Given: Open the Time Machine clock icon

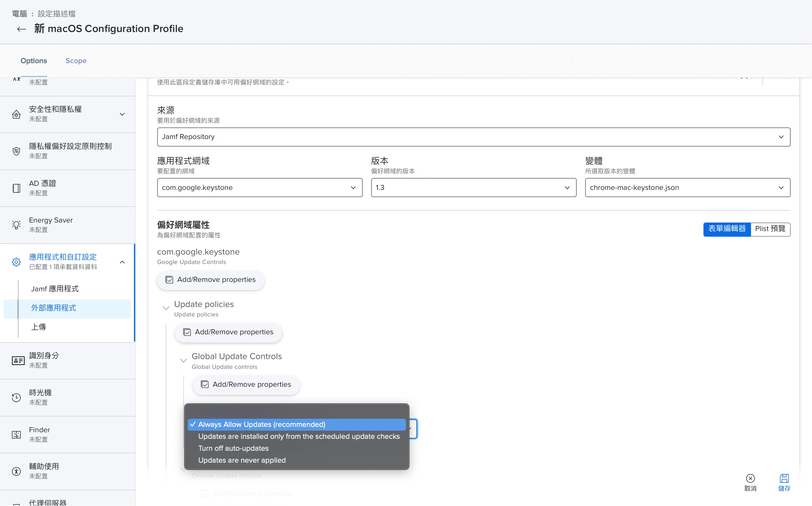Looking at the screenshot, I should 16,398.
